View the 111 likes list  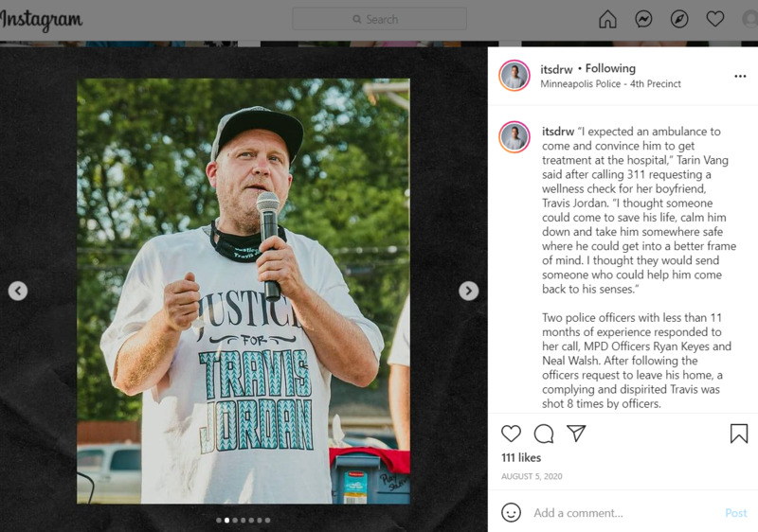coord(521,457)
